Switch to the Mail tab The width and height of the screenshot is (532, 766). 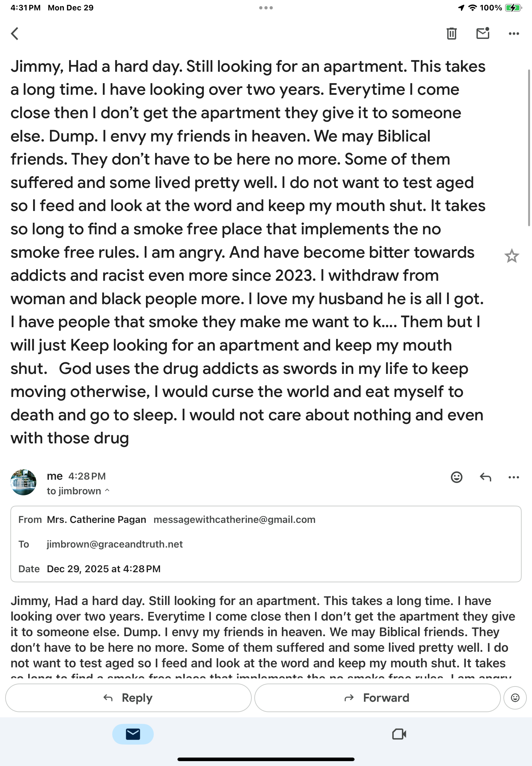click(133, 734)
